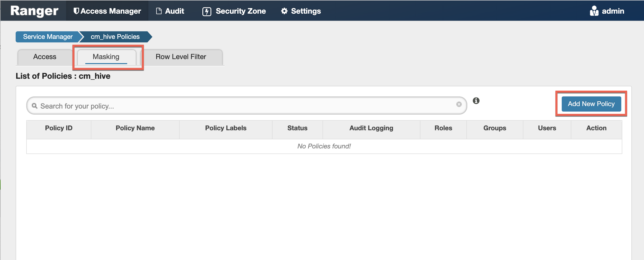
Task: Click the Policy ID column header
Action: point(59,128)
